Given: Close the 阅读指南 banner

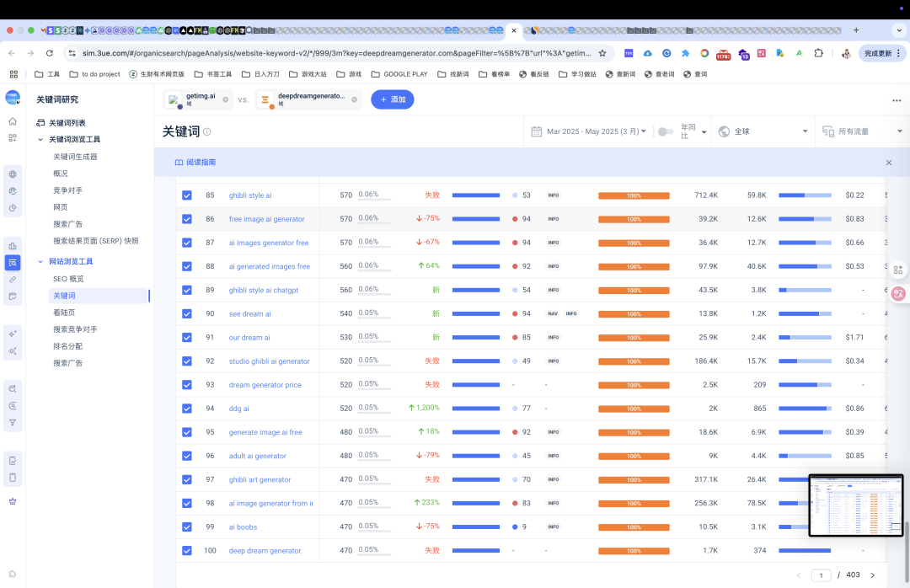Looking at the screenshot, I should tap(889, 163).
